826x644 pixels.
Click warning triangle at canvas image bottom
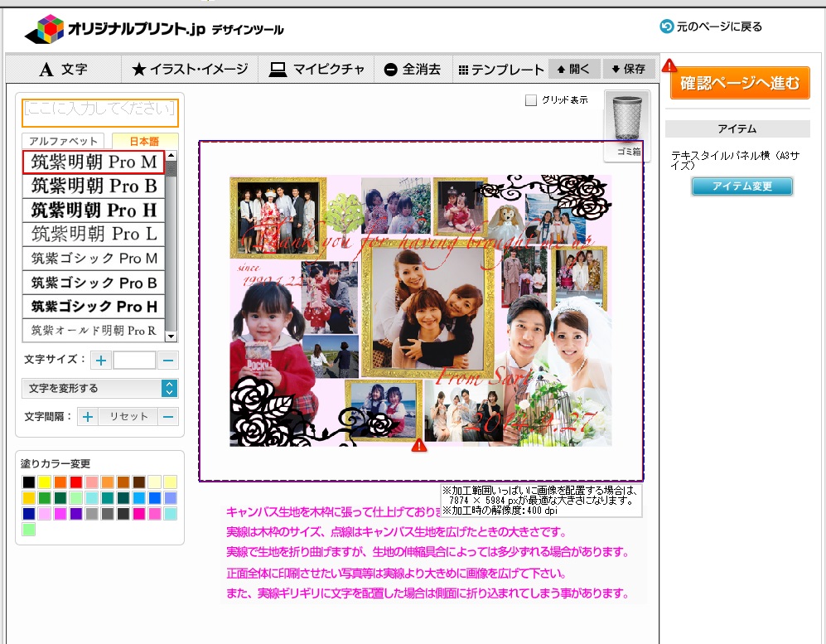click(418, 446)
